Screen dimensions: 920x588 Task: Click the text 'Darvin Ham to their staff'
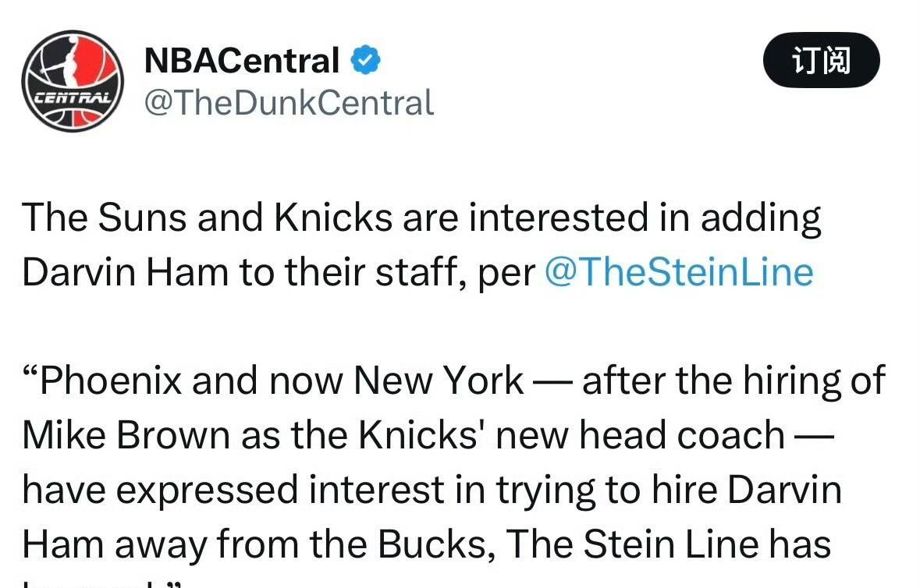[x=240, y=273]
